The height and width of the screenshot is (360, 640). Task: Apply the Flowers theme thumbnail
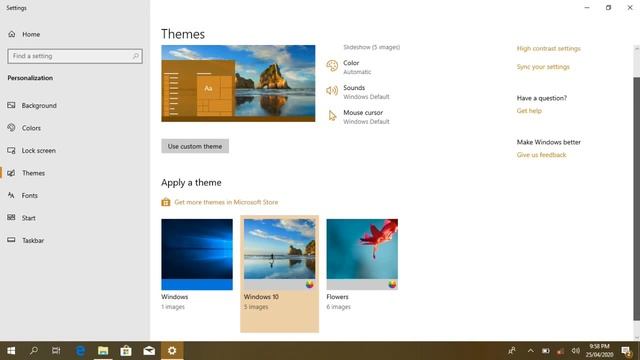pyautogui.click(x=362, y=255)
